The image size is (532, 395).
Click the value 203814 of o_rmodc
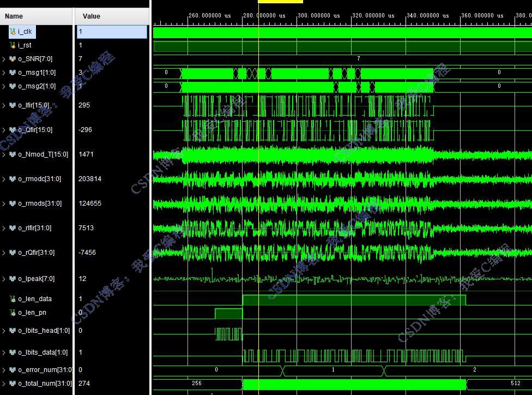pos(90,178)
